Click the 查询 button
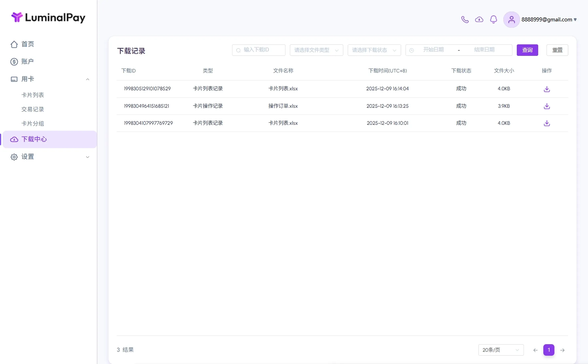Viewport: 588px width, 364px height. 527,50
